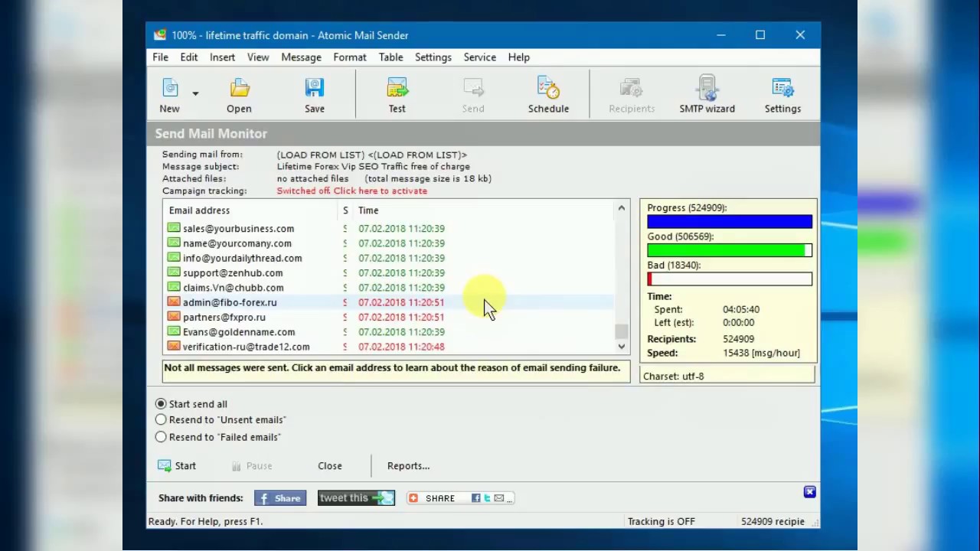This screenshot has height=551, width=980.
Task: Click the SHARE widget button
Action: pyautogui.click(x=460, y=498)
